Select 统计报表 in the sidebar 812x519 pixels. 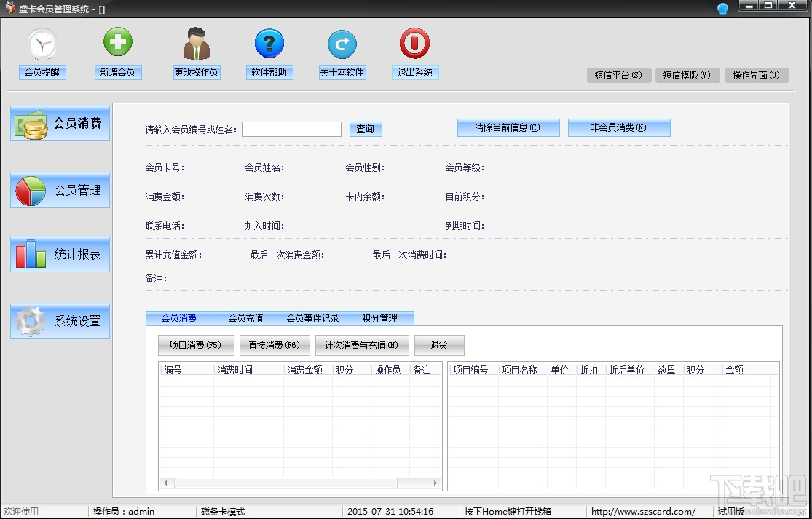pos(60,254)
